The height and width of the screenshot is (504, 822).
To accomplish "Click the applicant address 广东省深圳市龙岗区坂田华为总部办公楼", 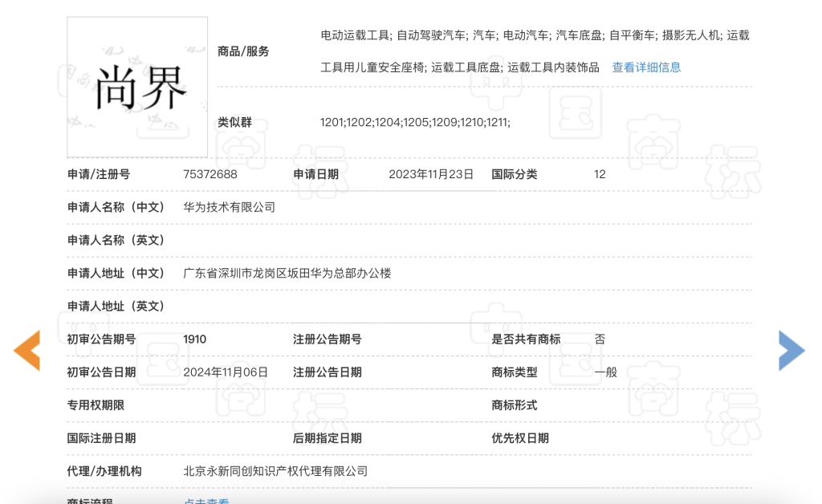I will tap(287, 273).
